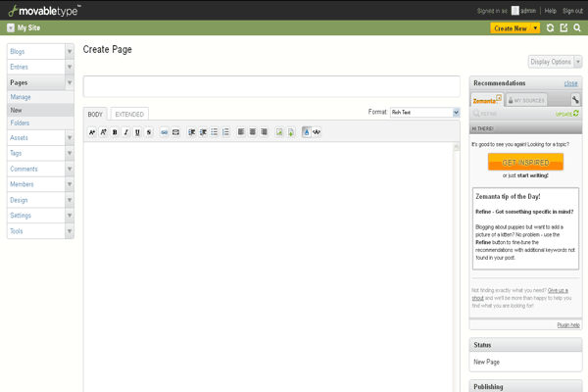Insert a numbered list
The image size is (588, 392).
pyautogui.click(x=225, y=132)
